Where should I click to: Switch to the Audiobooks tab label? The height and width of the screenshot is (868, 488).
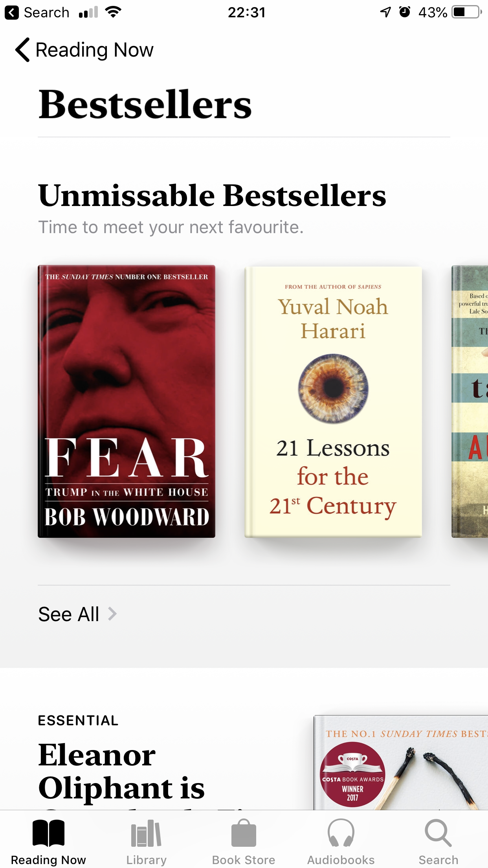[x=341, y=860]
